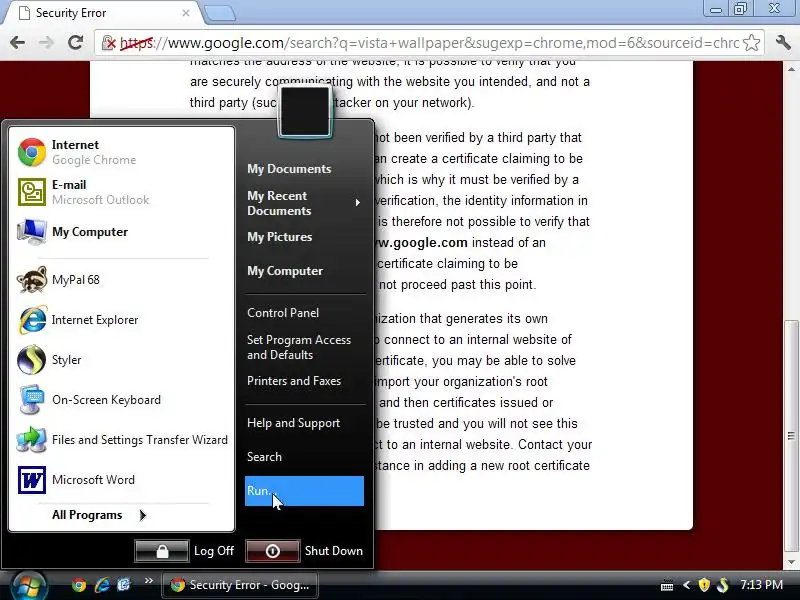Click the security shield tray icon

click(x=704, y=585)
